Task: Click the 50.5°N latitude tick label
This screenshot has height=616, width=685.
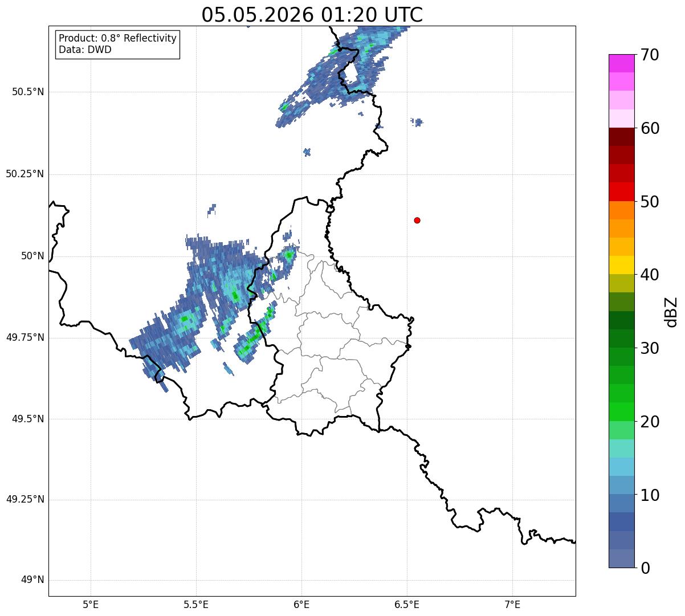Action: 28,92
